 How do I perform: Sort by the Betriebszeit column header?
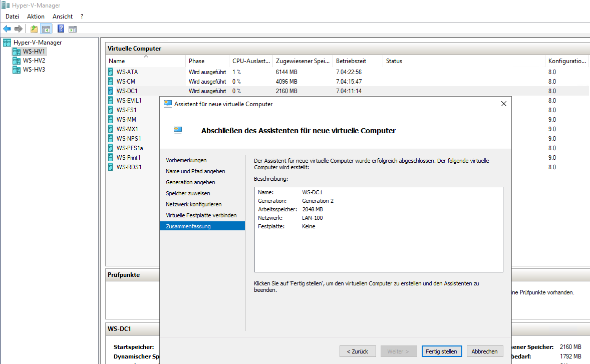(x=358, y=61)
